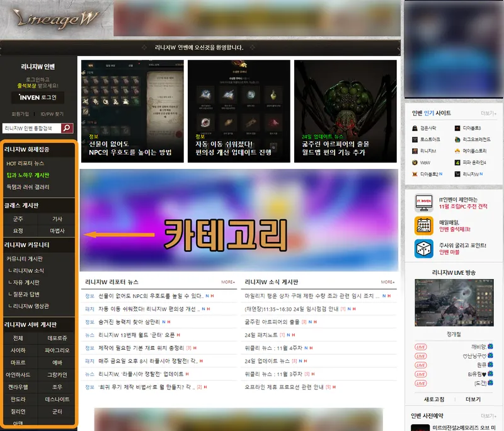Open 질문과 답변 in the sidebar
The height and width of the screenshot is (431, 504).
point(24,294)
